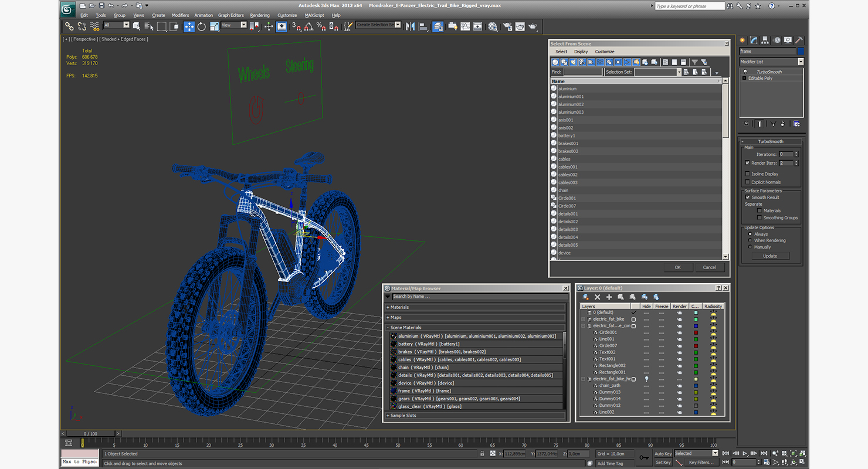Open Customize menu in Select From Scene
The height and width of the screenshot is (469, 868).
click(x=605, y=52)
